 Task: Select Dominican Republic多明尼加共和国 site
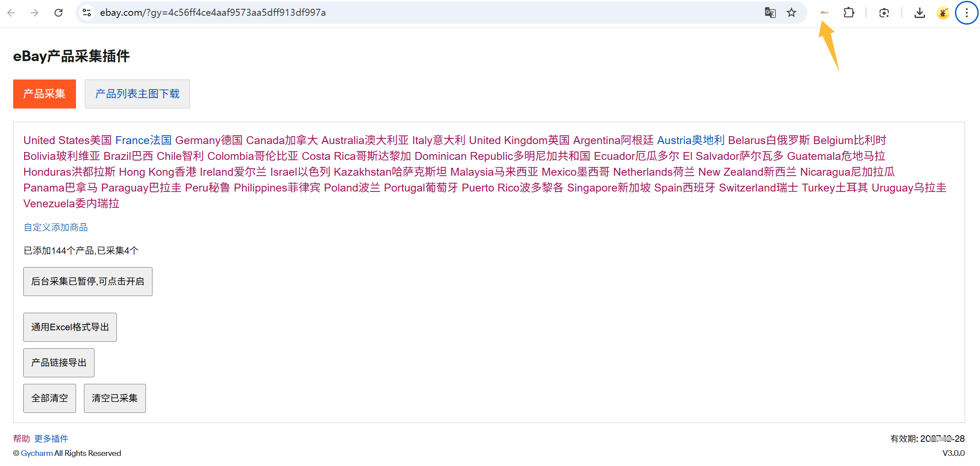click(502, 156)
